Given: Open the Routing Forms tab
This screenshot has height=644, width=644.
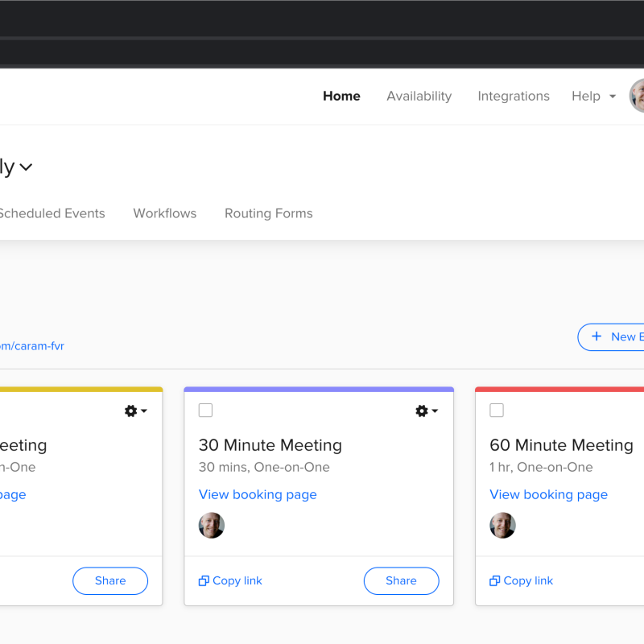Looking at the screenshot, I should coord(268,213).
